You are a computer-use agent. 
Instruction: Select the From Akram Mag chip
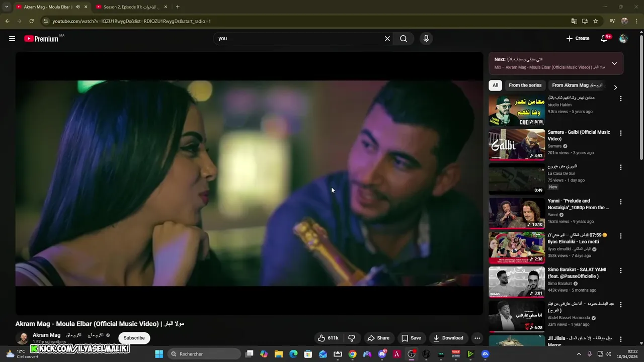[578, 85]
